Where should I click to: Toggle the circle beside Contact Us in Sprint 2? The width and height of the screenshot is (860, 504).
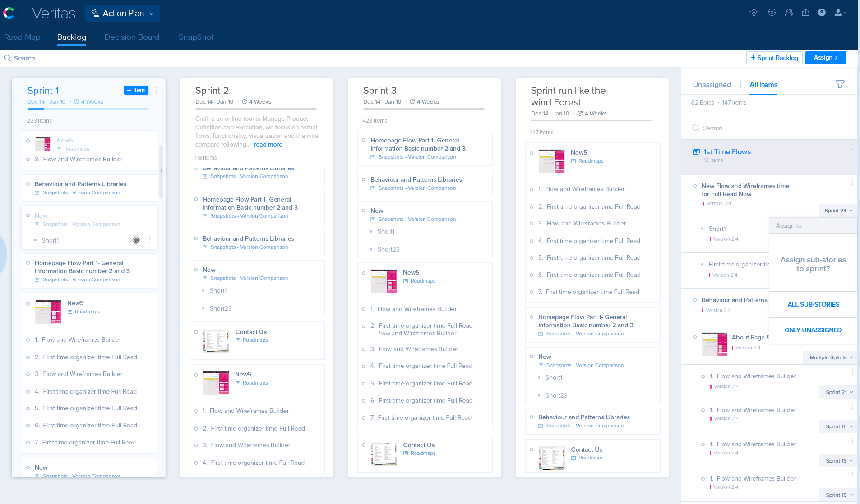(x=196, y=332)
